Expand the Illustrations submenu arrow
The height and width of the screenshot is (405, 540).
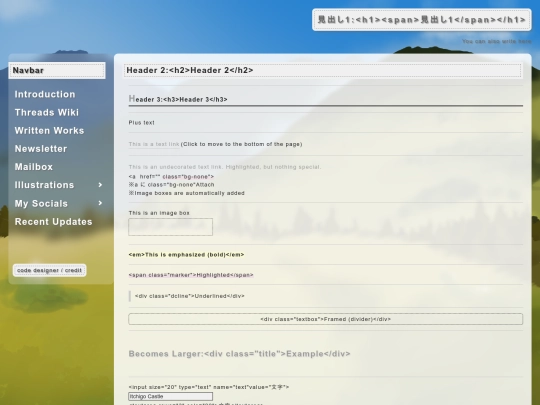click(x=100, y=185)
